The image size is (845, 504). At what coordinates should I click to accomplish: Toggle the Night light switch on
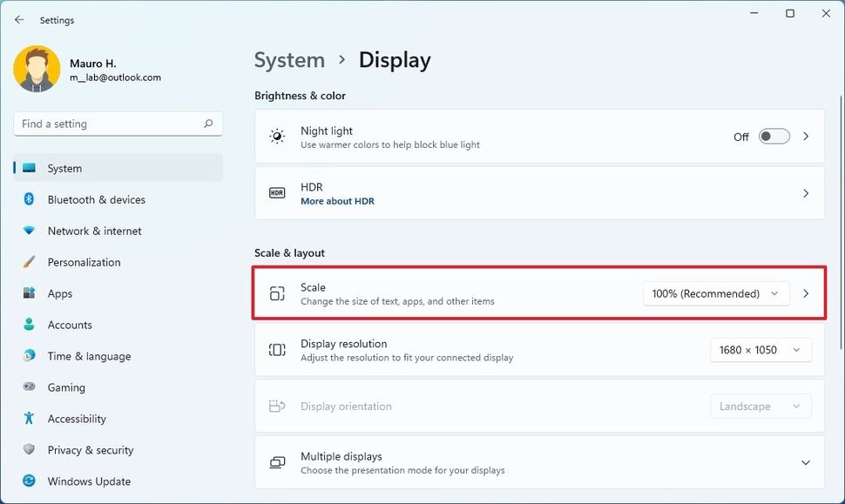[774, 137]
